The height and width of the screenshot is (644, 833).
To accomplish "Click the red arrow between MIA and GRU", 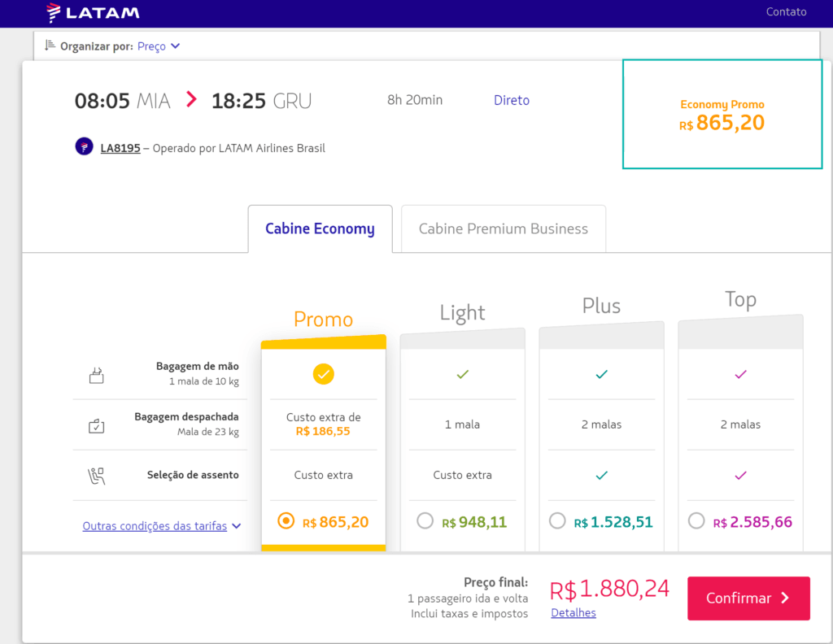I will pos(191,99).
